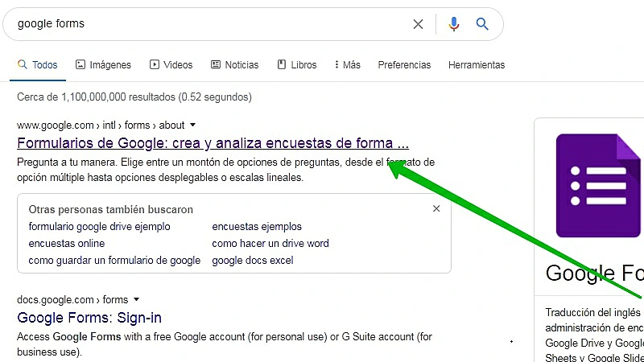Start voice search with microphone icon
644x362 pixels.
point(454,24)
